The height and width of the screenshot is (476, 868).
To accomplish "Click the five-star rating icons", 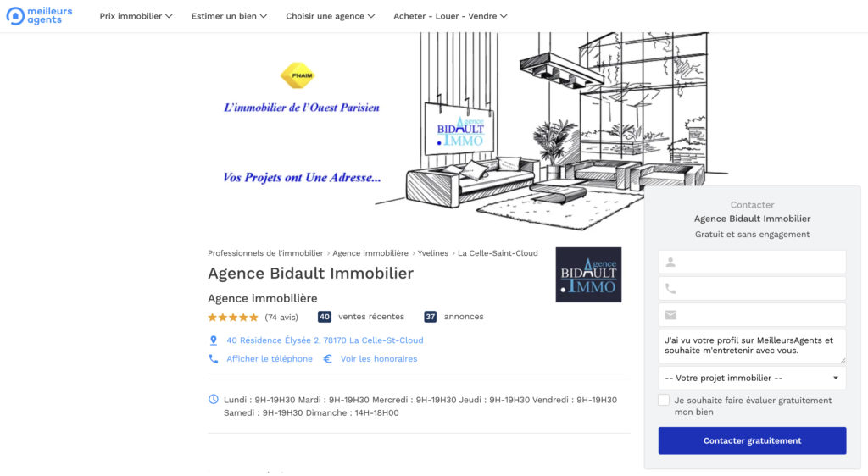I will [233, 318].
